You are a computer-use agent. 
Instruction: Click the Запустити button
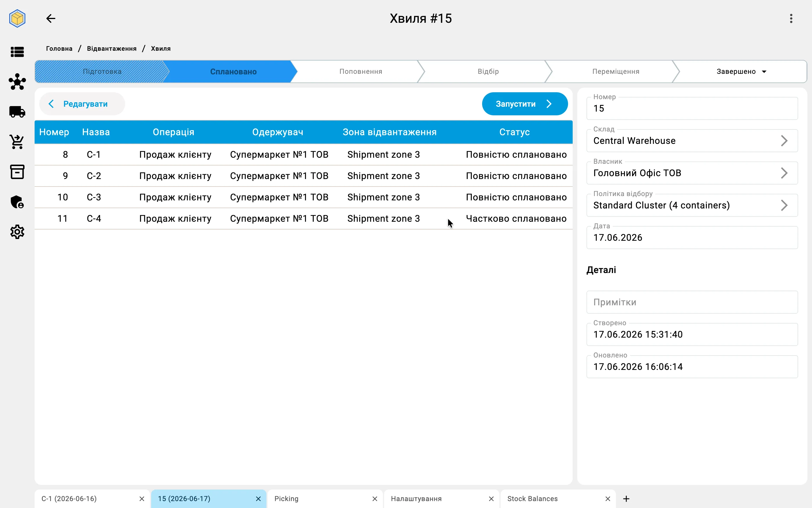(525, 104)
